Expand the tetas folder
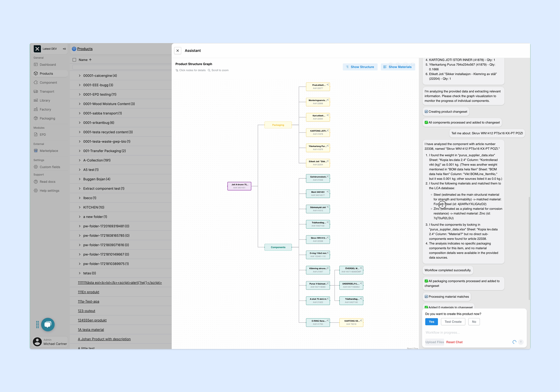Image resolution: width=560 pixels, height=392 pixels. 79,273
